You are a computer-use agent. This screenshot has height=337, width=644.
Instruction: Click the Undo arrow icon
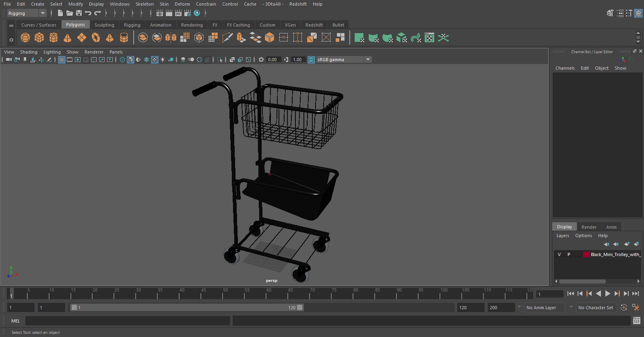pyautogui.click(x=88, y=13)
